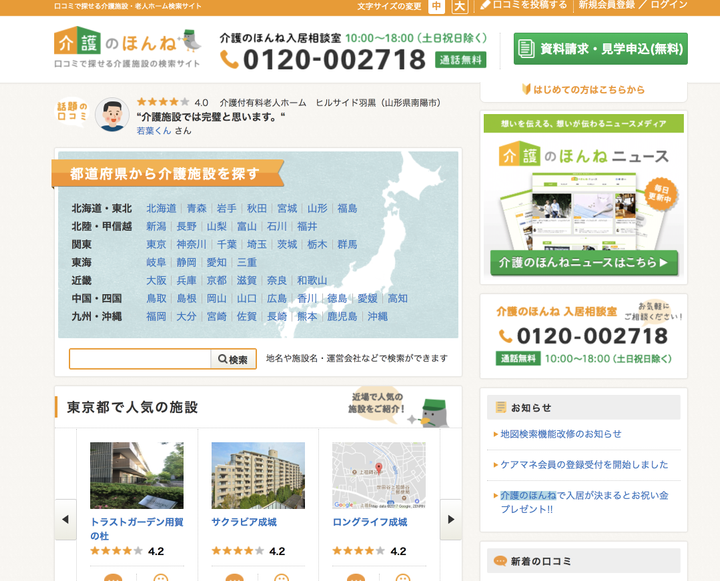Select 青森 prefecture

197,209
